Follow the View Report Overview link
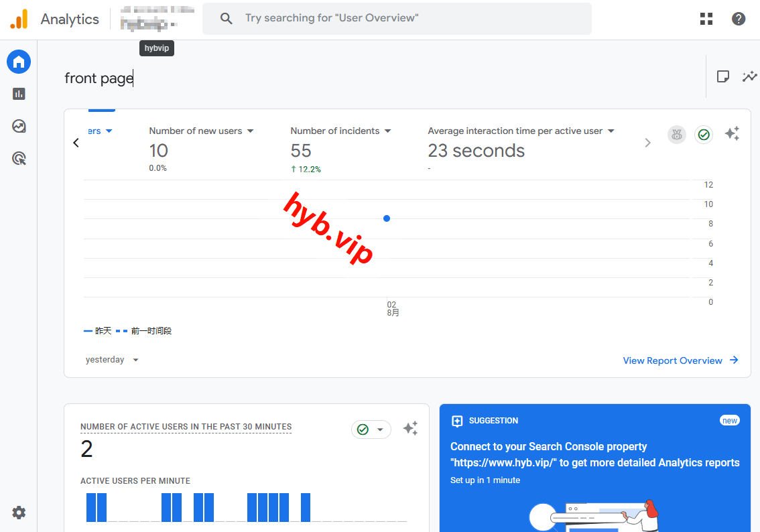The width and height of the screenshot is (760, 532). pyautogui.click(x=672, y=360)
